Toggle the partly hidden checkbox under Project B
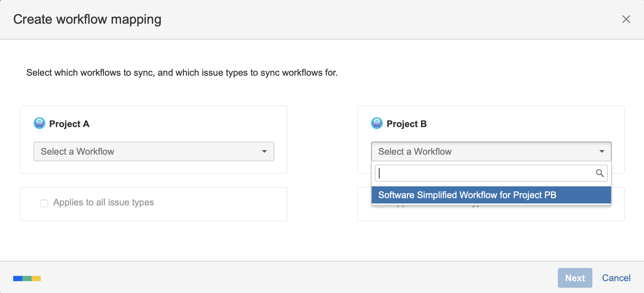 [x=382, y=206]
